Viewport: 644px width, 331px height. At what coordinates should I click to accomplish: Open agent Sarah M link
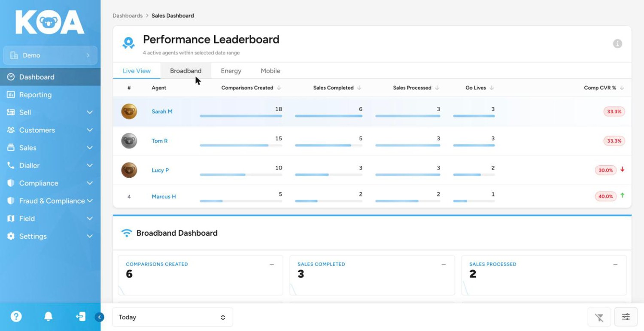[162, 112]
